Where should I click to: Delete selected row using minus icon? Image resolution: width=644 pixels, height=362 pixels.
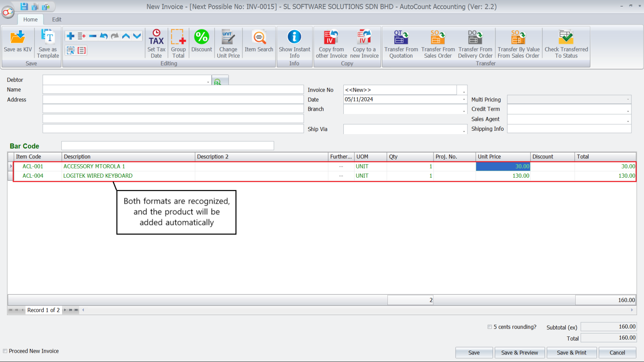click(93, 36)
